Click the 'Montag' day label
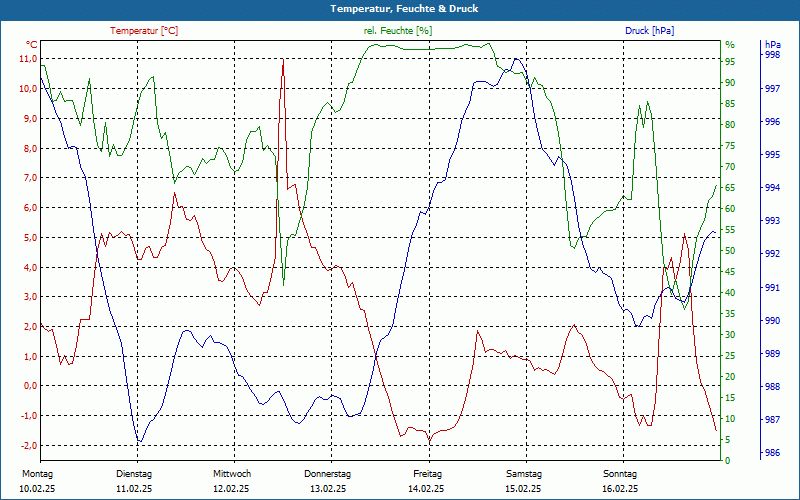The height and width of the screenshot is (500, 800). pos(38,474)
